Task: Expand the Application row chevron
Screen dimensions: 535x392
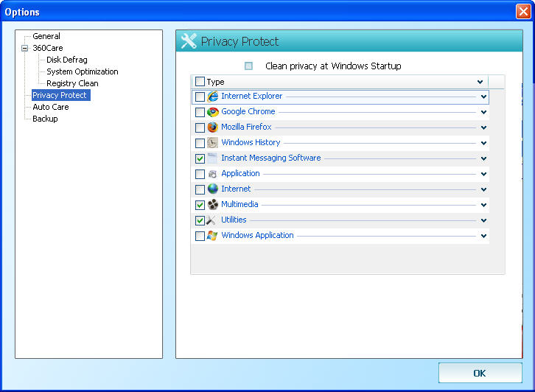Action: (x=483, y=174)
